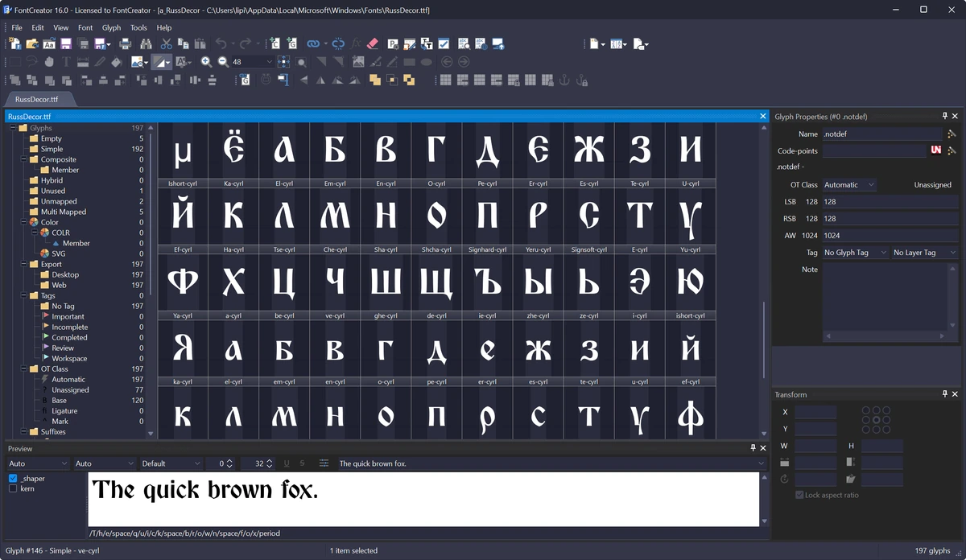Select the top-left transform origin radio
This screenshot has width=966, height=560.
click(x=865, y=410)
